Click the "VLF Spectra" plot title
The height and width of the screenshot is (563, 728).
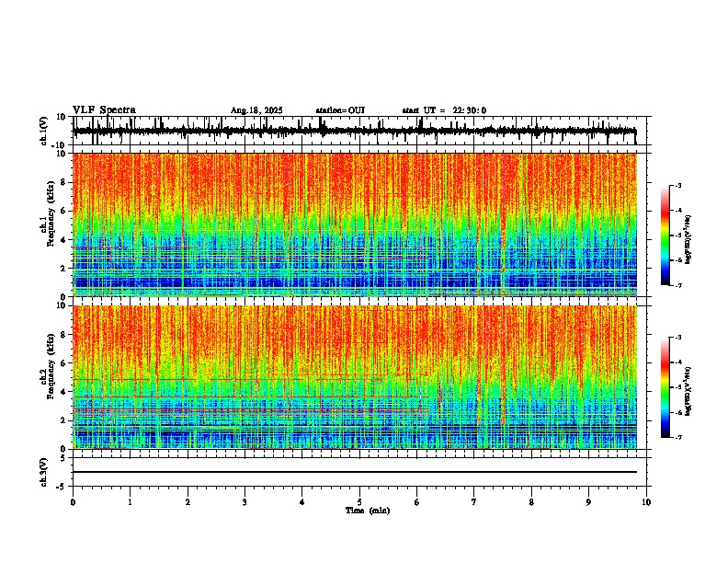click(104, 109)
